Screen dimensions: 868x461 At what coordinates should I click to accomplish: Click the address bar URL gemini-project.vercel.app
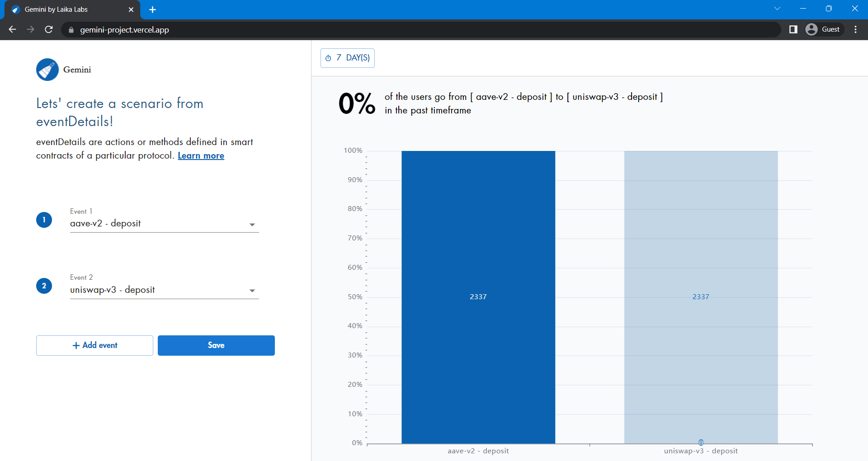[x=125, y=30]
